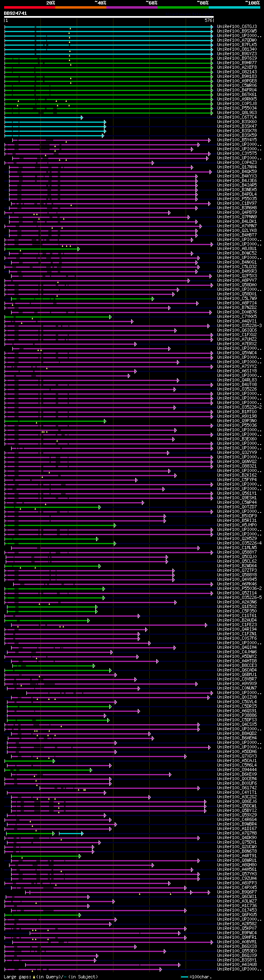This screenshot has width=264, height=980.
Task: Click hit UniRef100_P55034
Action: 237,108
